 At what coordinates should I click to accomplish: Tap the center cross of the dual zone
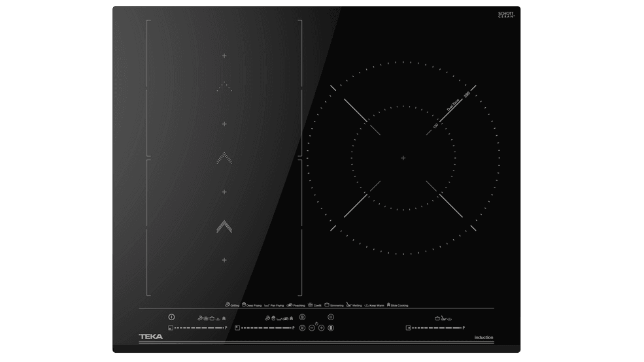[403, 158]
